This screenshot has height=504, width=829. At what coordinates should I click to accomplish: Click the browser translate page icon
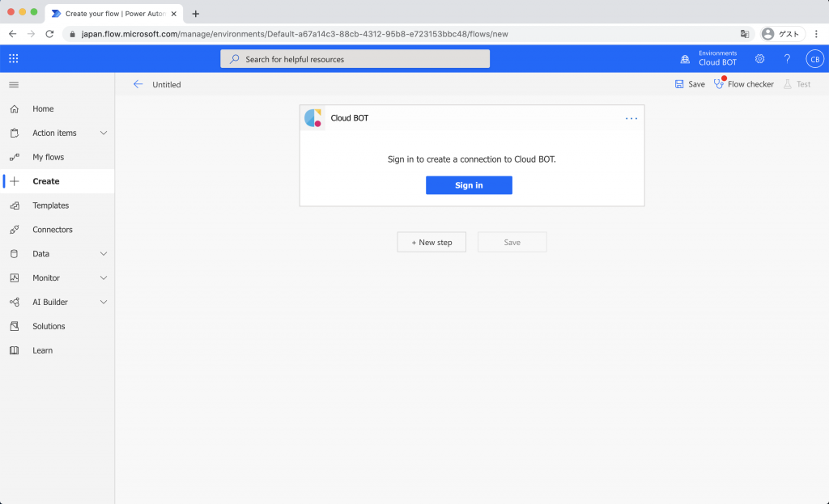click(745, 34)
